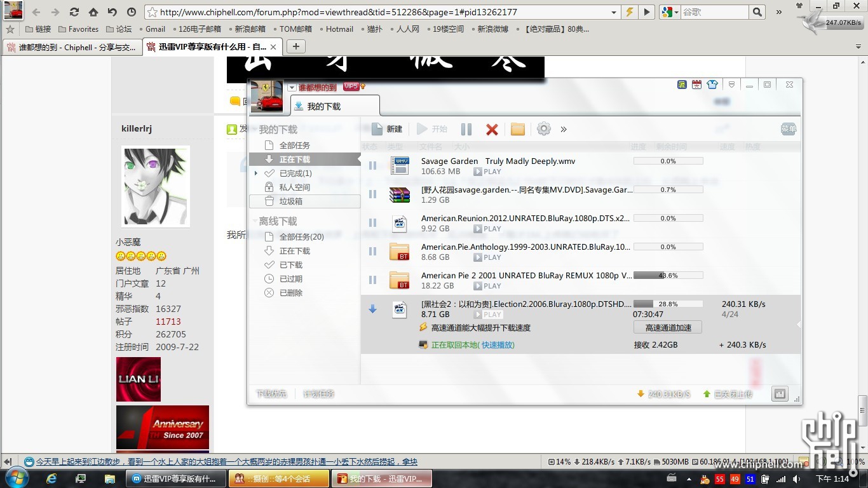
Task: Open the address bar dropdown arrow
Action: coord(613,12)
